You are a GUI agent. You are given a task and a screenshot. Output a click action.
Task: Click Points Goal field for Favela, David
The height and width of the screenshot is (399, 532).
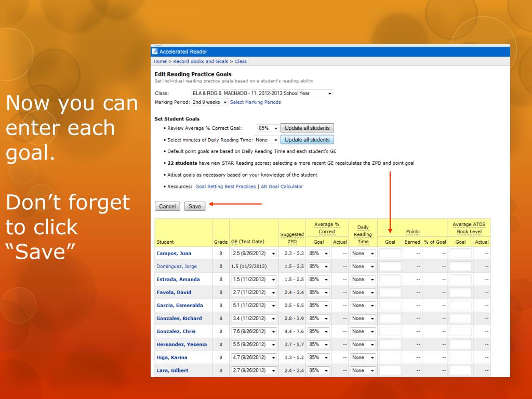390,292
